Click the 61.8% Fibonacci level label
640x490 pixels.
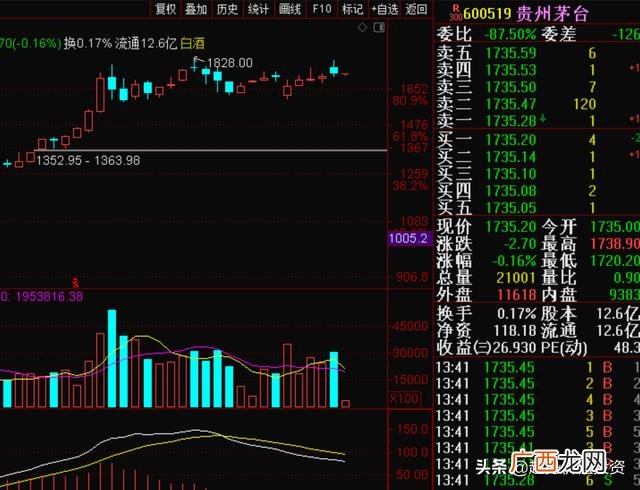pos(410,136)
